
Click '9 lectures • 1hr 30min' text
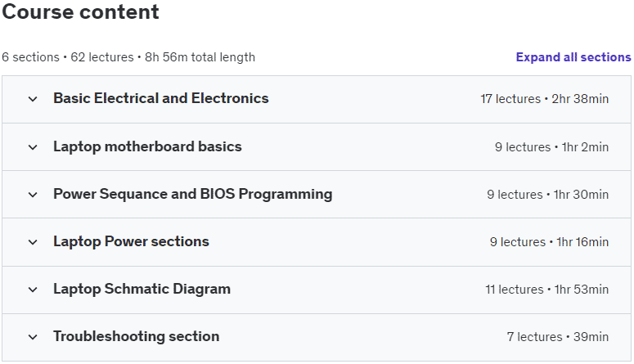point(547,195)
